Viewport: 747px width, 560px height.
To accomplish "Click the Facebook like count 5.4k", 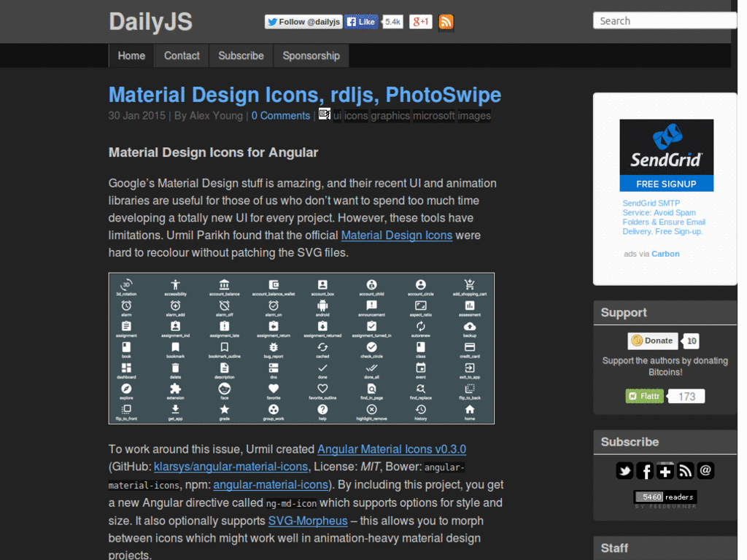I will click(x=392, y=22).
